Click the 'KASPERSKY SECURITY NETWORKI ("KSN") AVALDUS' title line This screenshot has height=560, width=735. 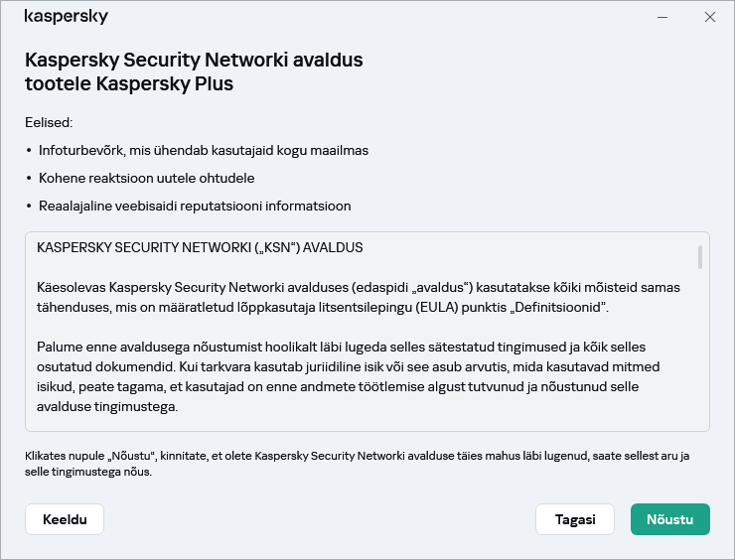[x=199, y=247]
